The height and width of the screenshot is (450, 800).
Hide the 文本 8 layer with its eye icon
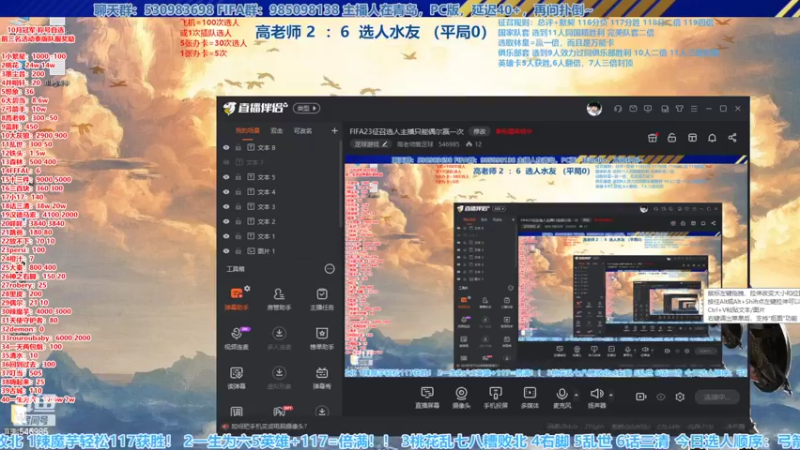pos(226,147)
